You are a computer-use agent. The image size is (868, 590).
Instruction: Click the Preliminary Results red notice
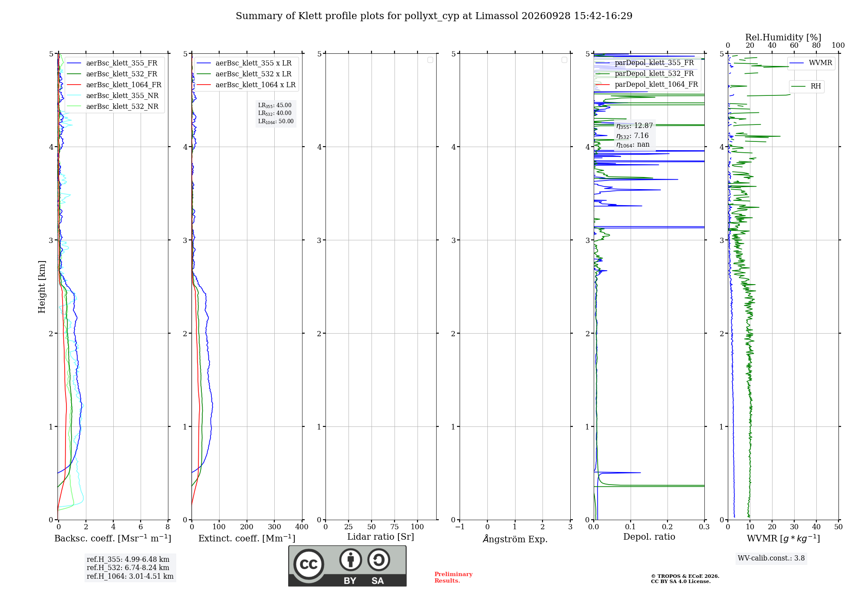coord(454,577)
